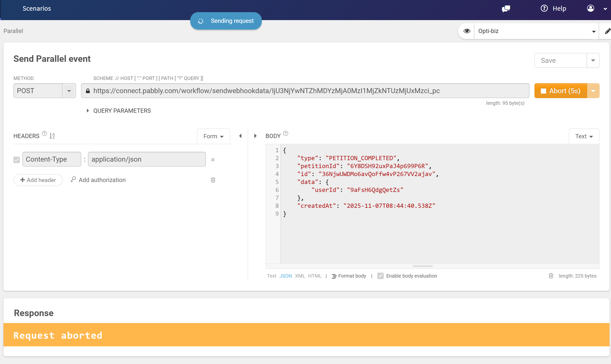Image resolution: width=611 pixels, height=364 pixels.
Task: Collapse headers panel with left arrow
Action: click(240, 136)
